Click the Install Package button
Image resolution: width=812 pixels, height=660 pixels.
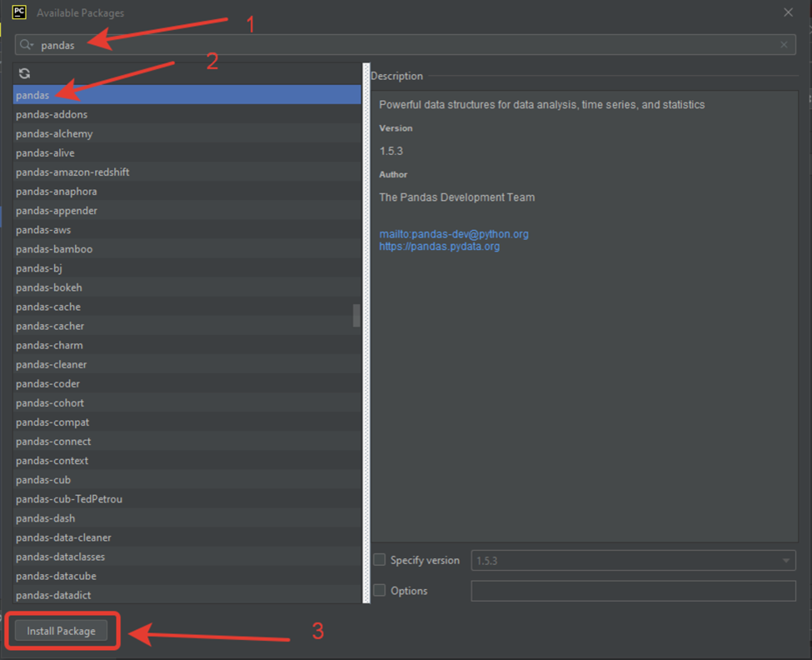61,631
